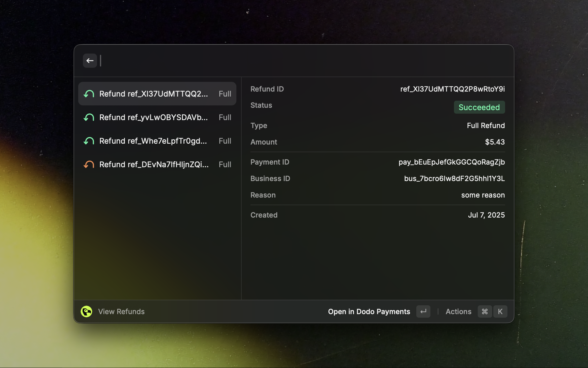Select the green refund icon beside ref_Xl37UdMTTQQ2
Viewport: 588px width, 368px height.
[88, 94]
